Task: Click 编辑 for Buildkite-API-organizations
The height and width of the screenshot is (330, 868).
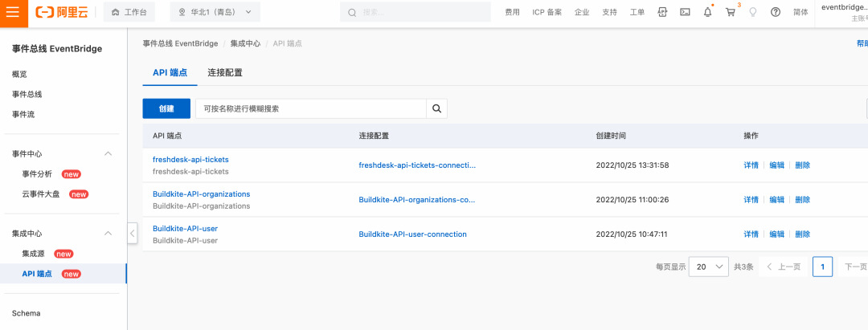Action: click(x=777, y=200)
